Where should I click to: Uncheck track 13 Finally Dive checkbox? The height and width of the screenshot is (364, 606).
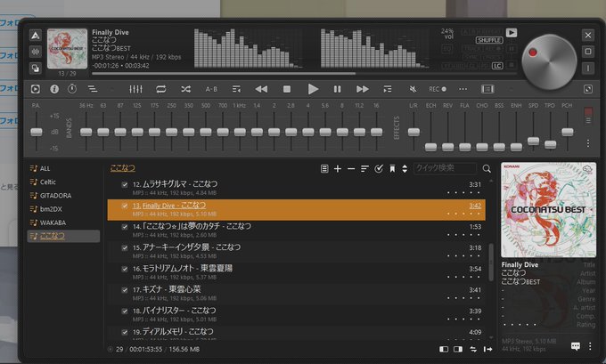(x=125, y=206)
